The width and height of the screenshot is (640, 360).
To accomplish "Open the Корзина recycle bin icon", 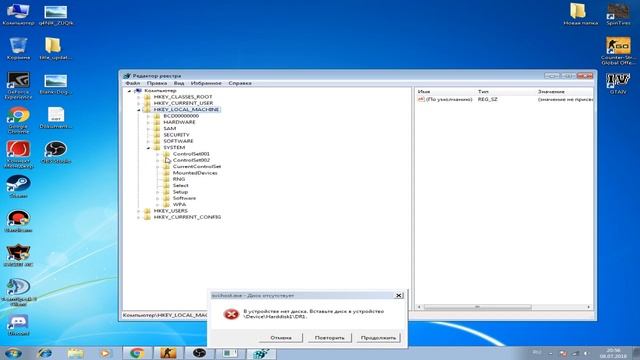I will click(18, 48).
